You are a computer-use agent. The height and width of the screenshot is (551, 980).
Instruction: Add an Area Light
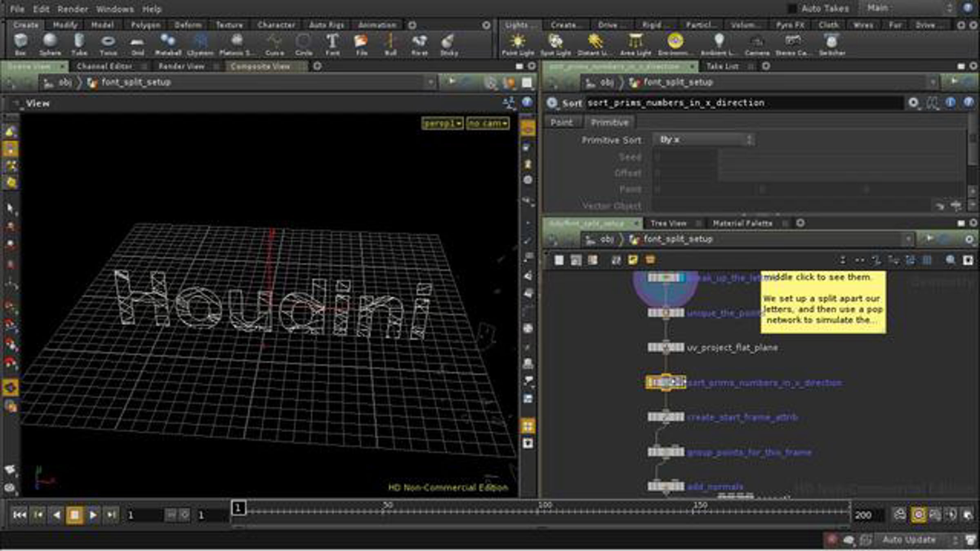pos(636,44)
